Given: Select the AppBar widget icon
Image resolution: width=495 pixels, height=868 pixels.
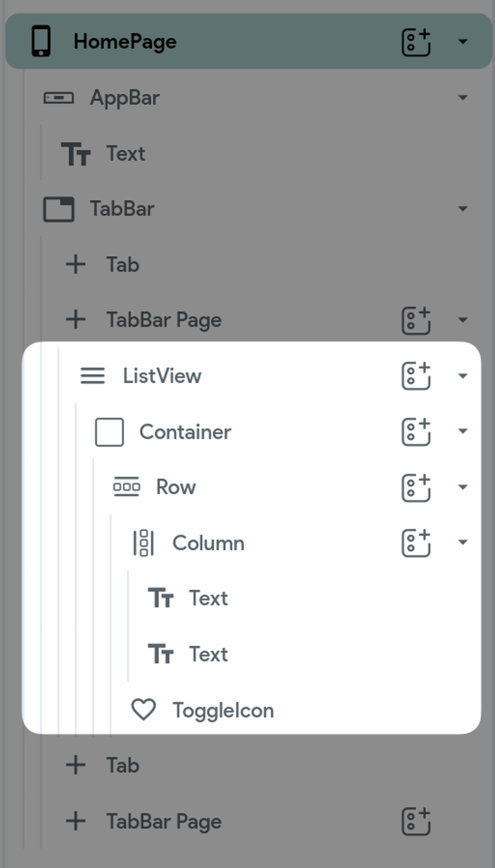Looking at the screenshot, I should [59, 97].
